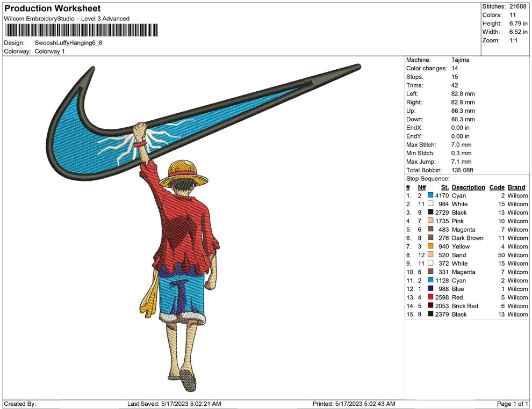The height and width of the screenshot is (409, 532).
Task: Click the Total Bobbin value '135.08ft'
Action: pos(462,170)
